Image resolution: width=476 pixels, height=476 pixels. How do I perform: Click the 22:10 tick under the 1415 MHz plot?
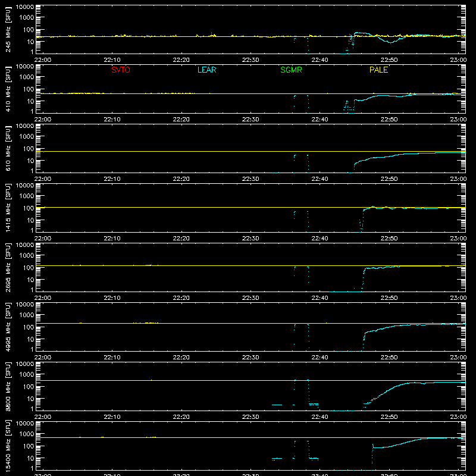coord(112,239)
